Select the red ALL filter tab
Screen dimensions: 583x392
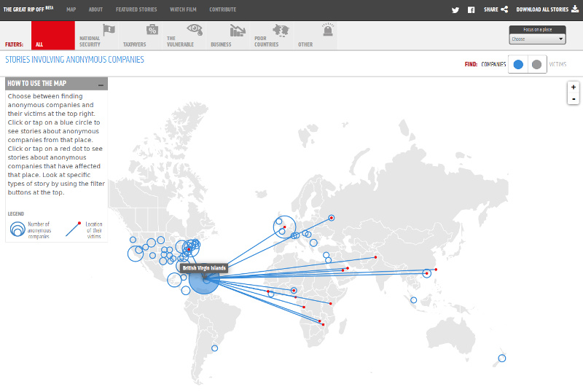click(53, 35)
